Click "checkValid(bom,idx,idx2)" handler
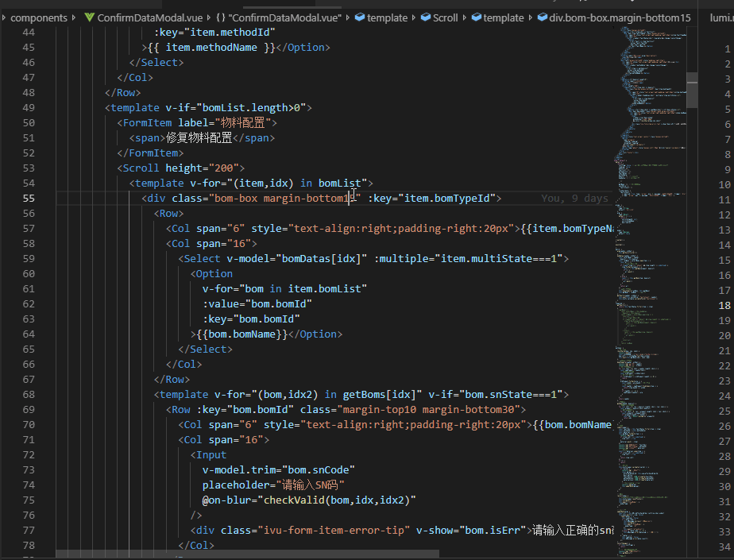This screenshot has height=560, width=734. tap(337, 500)
